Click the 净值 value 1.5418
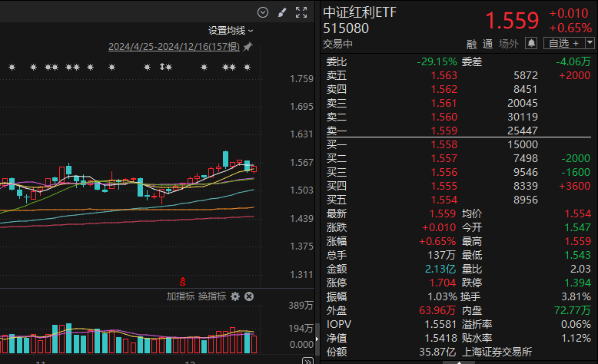The image size is (598, 364). click(440, 338)
